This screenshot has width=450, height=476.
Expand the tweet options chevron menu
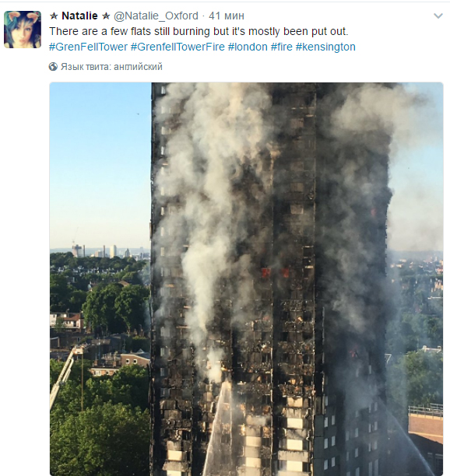(438, 16)
